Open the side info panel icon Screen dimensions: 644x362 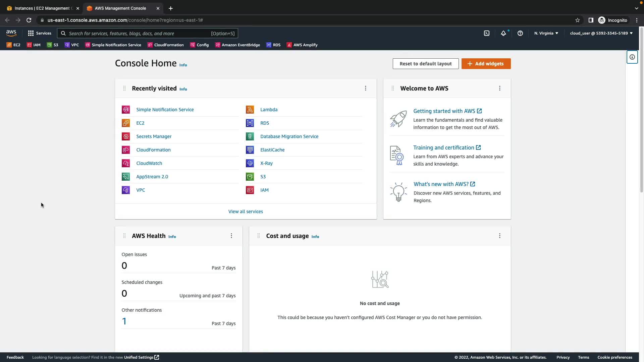coord(632,57)
